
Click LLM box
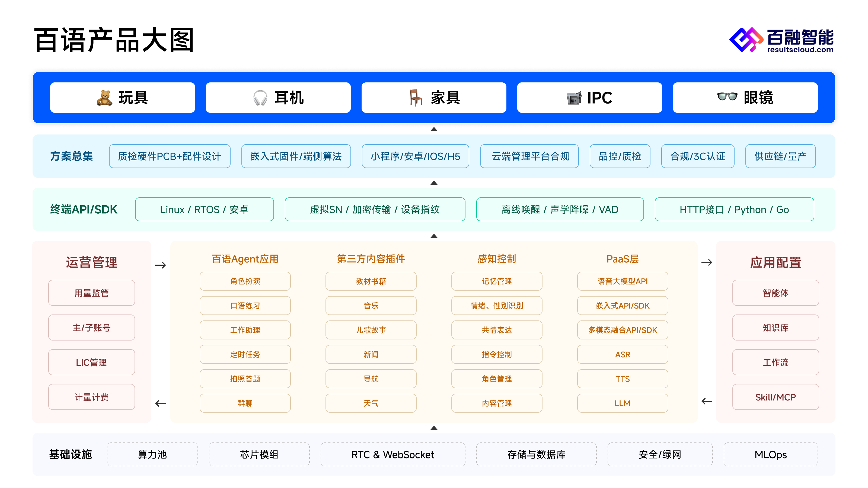point(623,403)
